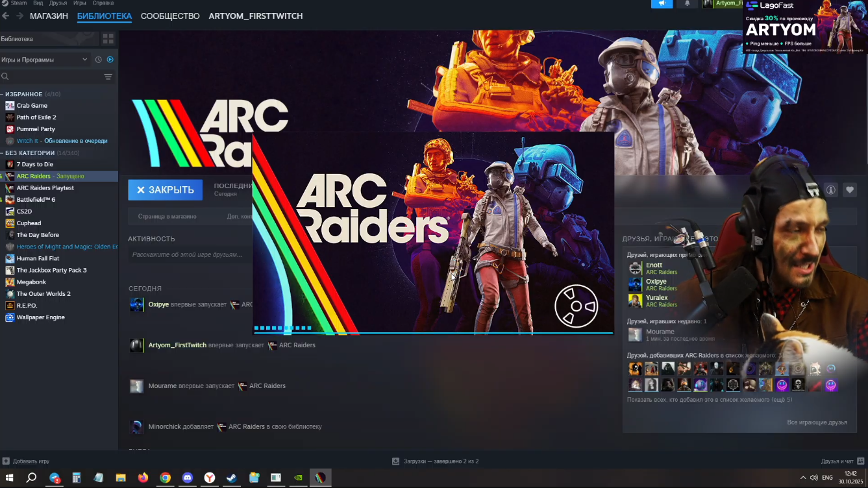Open Yandex Browser from the taskbar

click(x=210, y=478)
